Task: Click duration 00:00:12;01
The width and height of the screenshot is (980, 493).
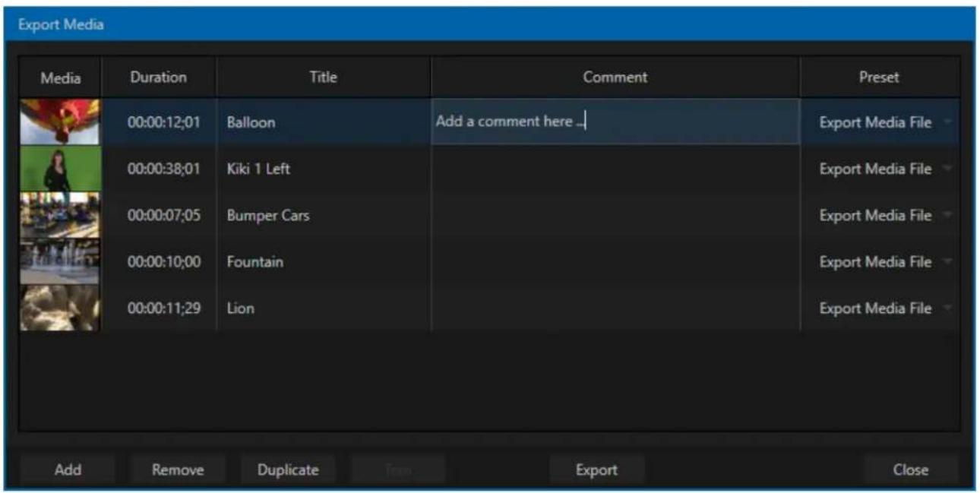Action: point(164,122)
